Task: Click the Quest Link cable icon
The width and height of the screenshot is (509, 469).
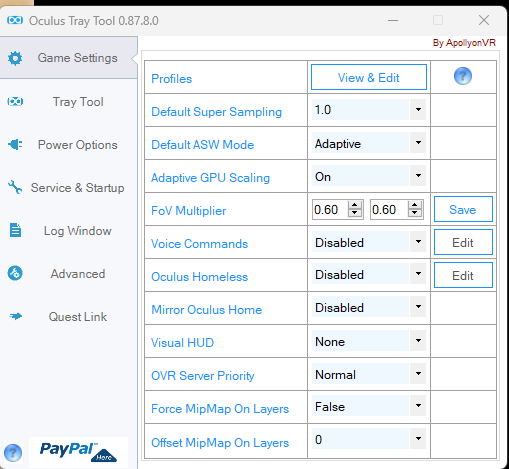Action: coord(15,316)
